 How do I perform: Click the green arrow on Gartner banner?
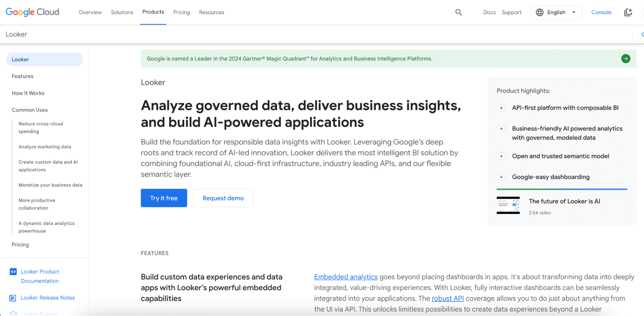[625, 59]
